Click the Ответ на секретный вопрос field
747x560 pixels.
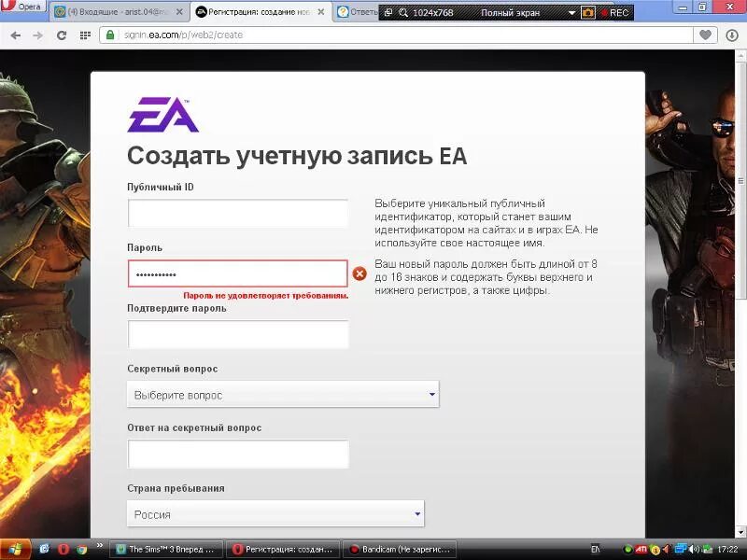pos(238,454)
